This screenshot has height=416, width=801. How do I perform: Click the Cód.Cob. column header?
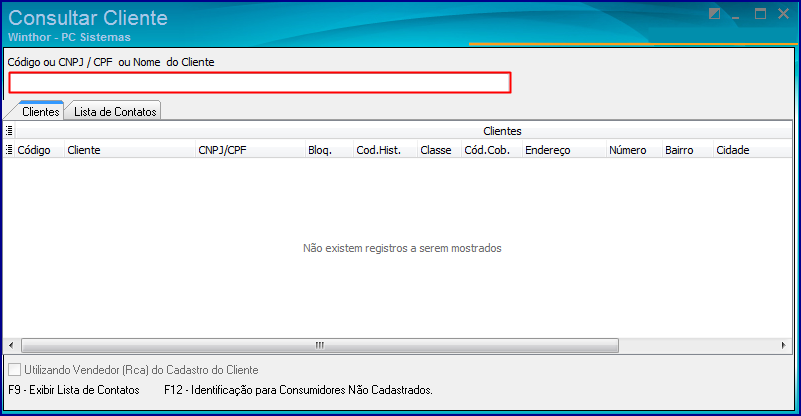[x=491, y=150]
